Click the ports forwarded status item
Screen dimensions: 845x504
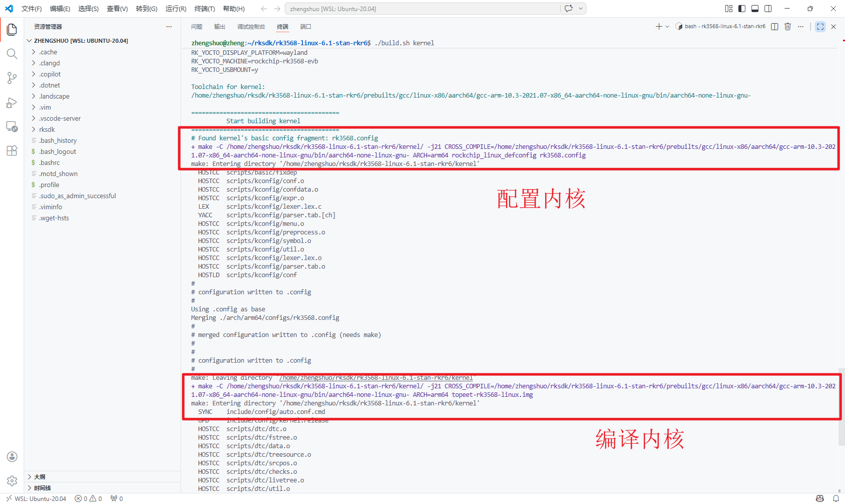pos(117,499)
